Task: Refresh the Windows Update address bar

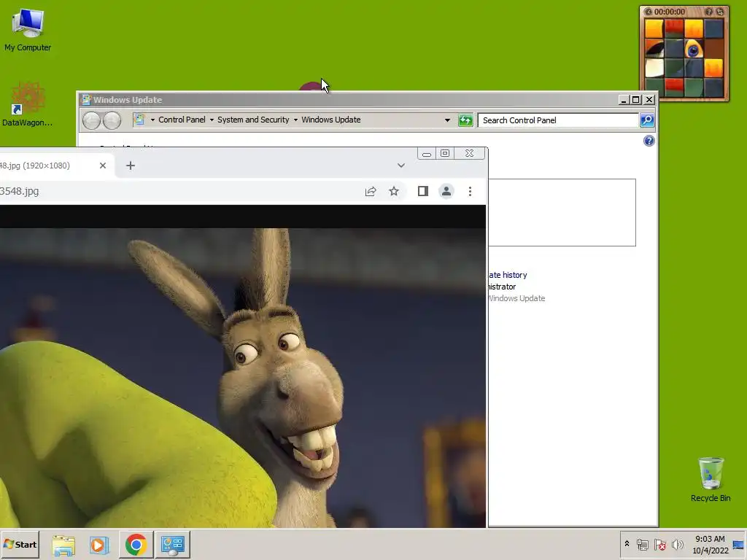Action: (x=465, y=120)
